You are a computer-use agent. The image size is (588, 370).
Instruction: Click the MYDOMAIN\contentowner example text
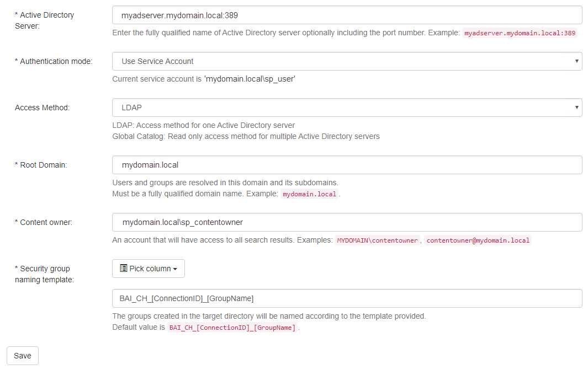coord(378,240)
